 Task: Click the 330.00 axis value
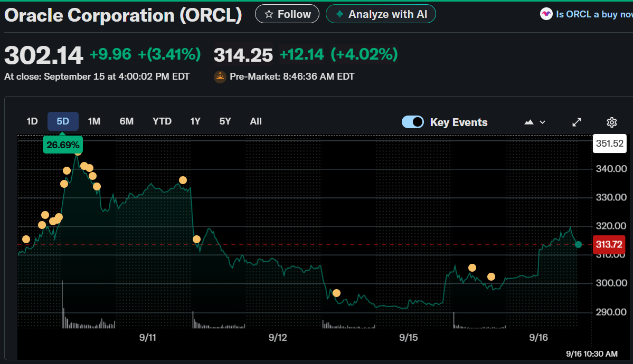[x=611, y=197]
